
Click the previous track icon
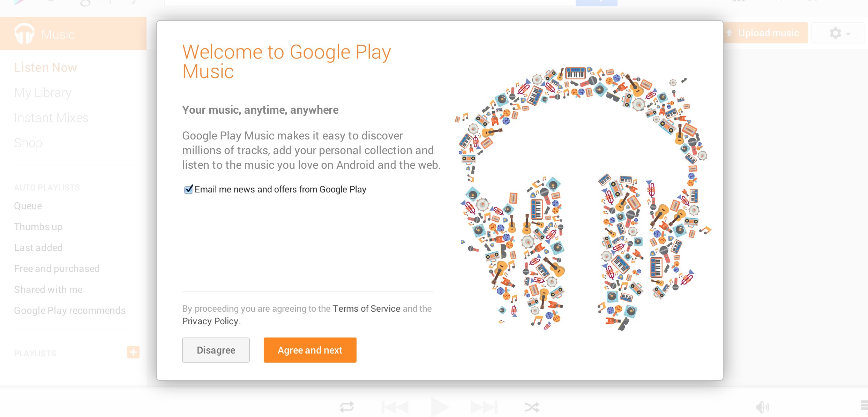395,407
